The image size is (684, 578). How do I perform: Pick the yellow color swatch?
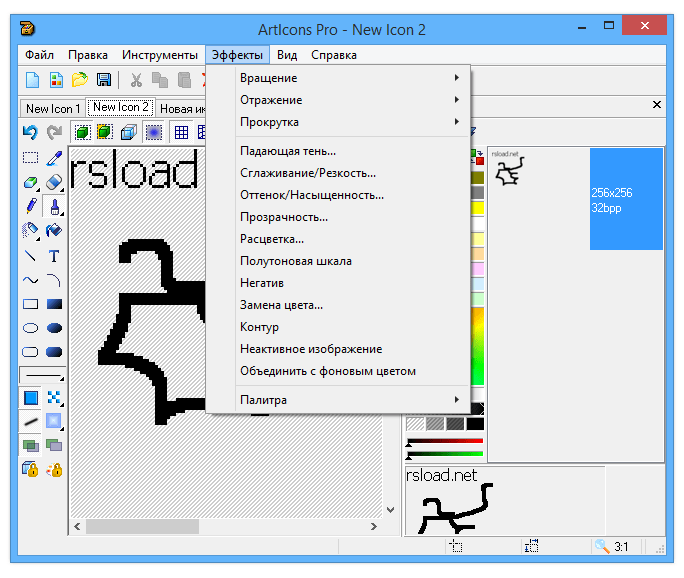(x=478, y=208)
